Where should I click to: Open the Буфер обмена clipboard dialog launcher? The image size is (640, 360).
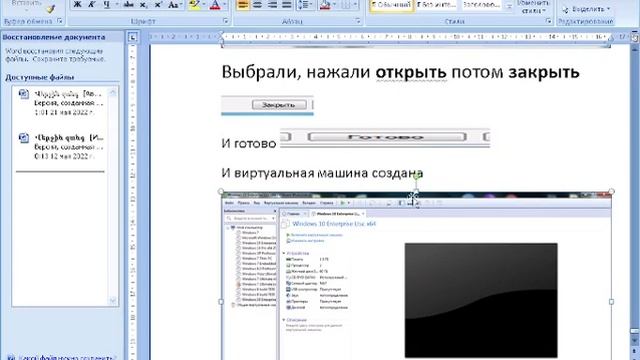click(x=60, y=21)
